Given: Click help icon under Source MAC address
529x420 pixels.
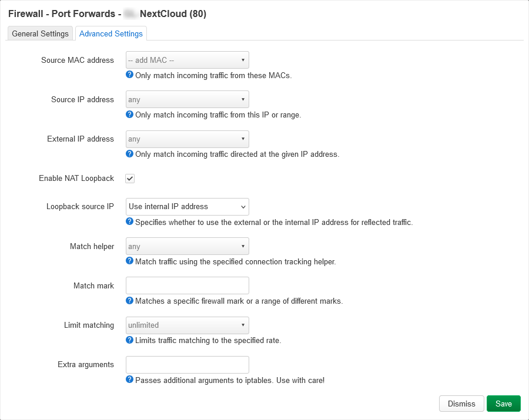Looking at the screenshot, I should point(130,75).
